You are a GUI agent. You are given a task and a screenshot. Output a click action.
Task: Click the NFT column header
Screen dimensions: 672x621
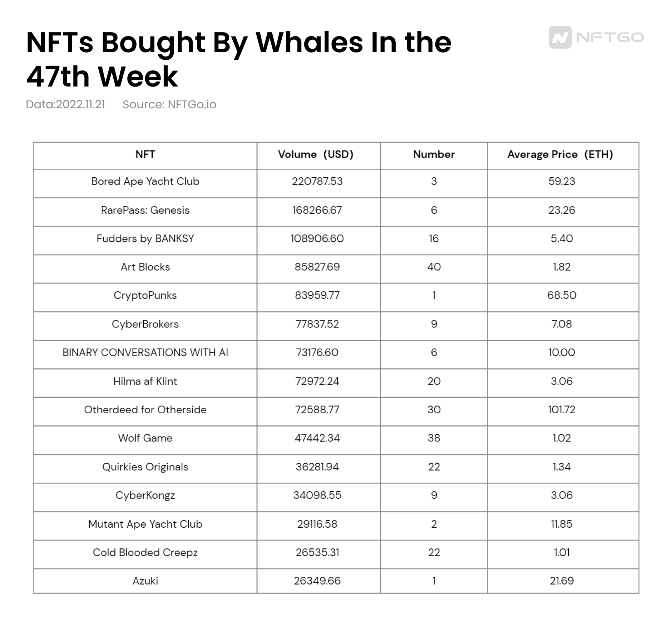click(145, 154)
